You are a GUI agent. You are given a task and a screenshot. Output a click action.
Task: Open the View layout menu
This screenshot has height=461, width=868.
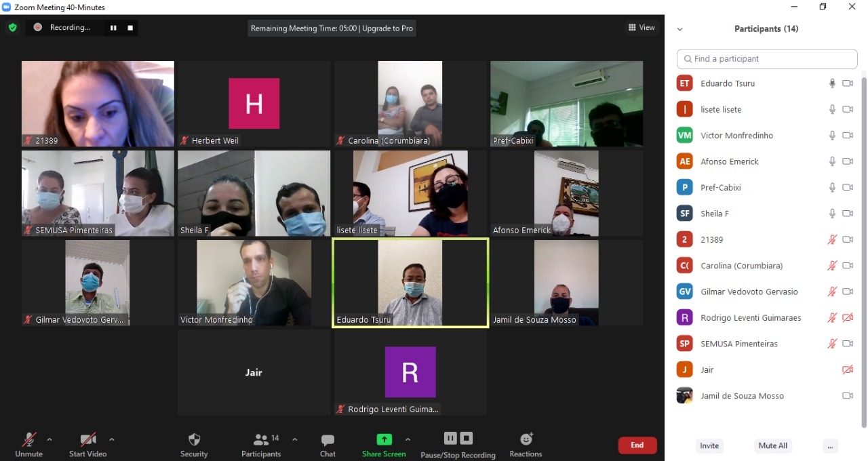point(642,28)
